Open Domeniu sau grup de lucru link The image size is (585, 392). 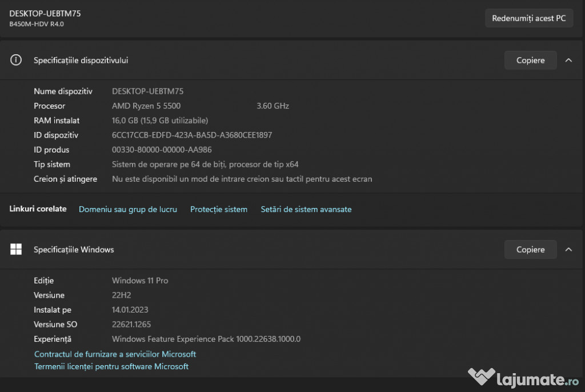tap(128, 209)
